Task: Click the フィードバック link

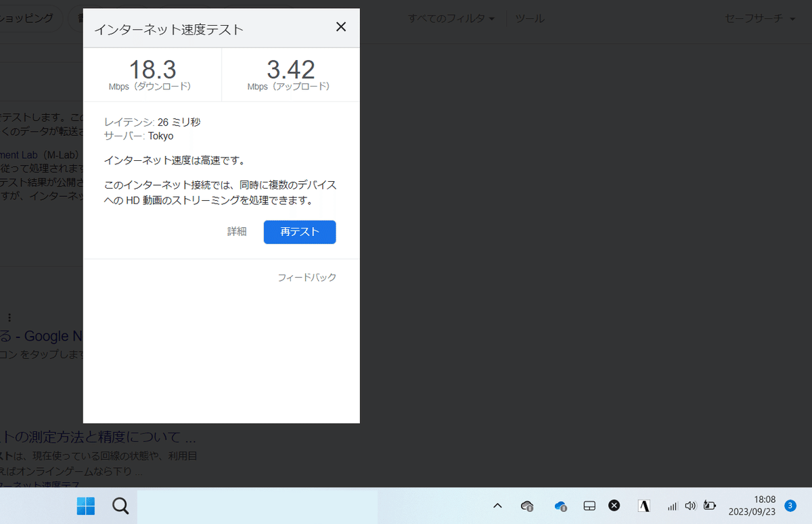Action: coord(307,278)
